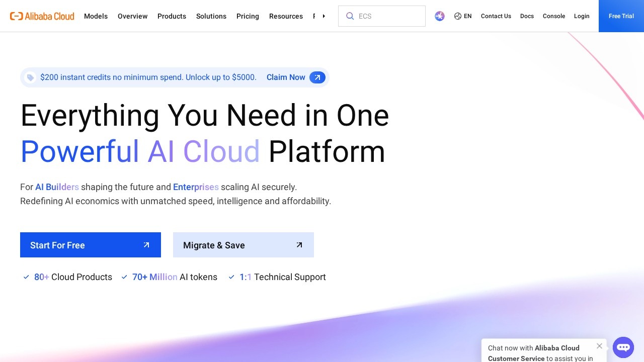Click the checkmark beside 70+ Million AI tokens
The height and width of the screenshot is (362, 644).
pos(124,277)
